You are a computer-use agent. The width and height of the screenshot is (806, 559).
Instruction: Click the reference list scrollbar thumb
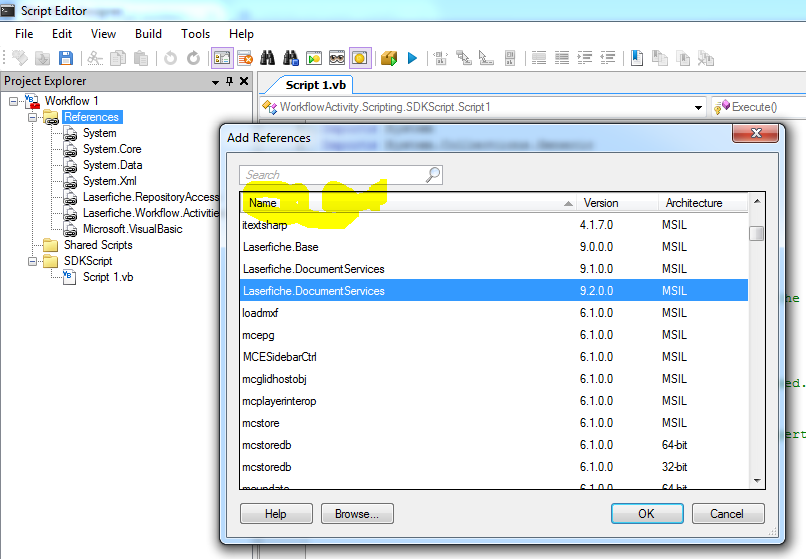click(757, 233)
